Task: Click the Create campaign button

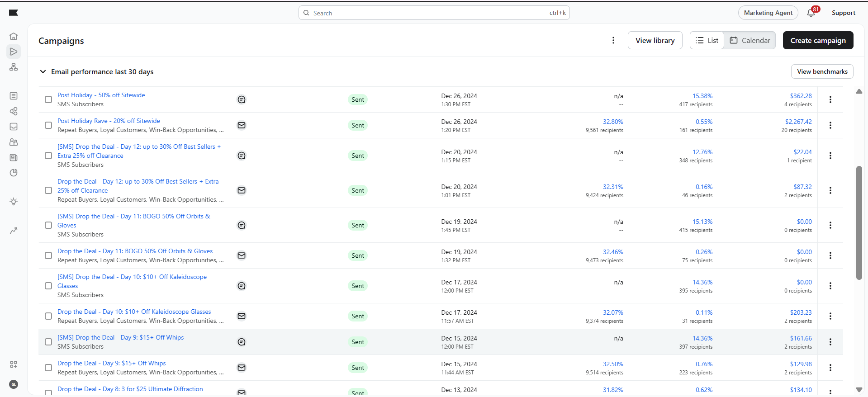Action: (x=818, y=40)
